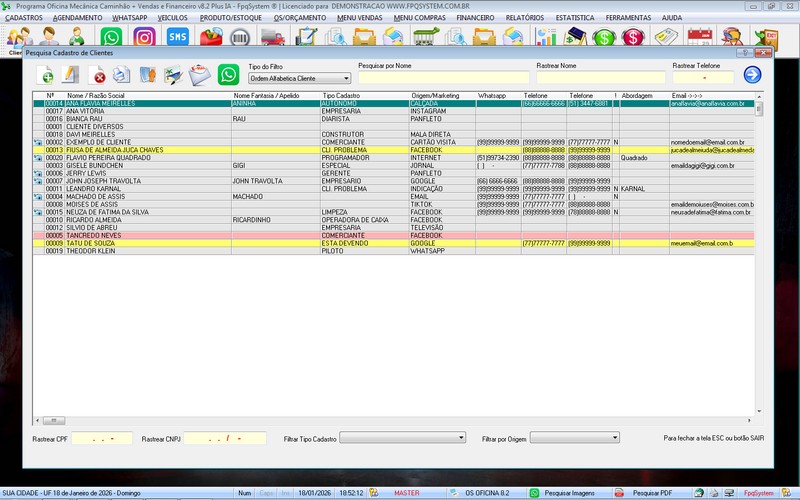This screenshot has height=500, width=800.
Task: Expand the Filtrar por Origem dropdown
Action: point(575,438)
